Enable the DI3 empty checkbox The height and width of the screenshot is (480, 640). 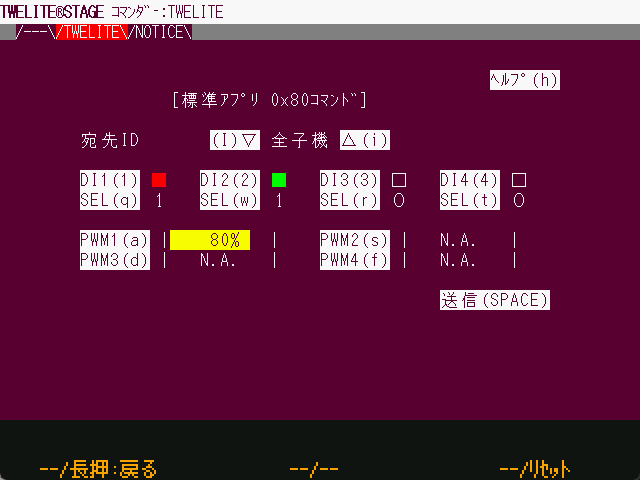tap(399, 180)
